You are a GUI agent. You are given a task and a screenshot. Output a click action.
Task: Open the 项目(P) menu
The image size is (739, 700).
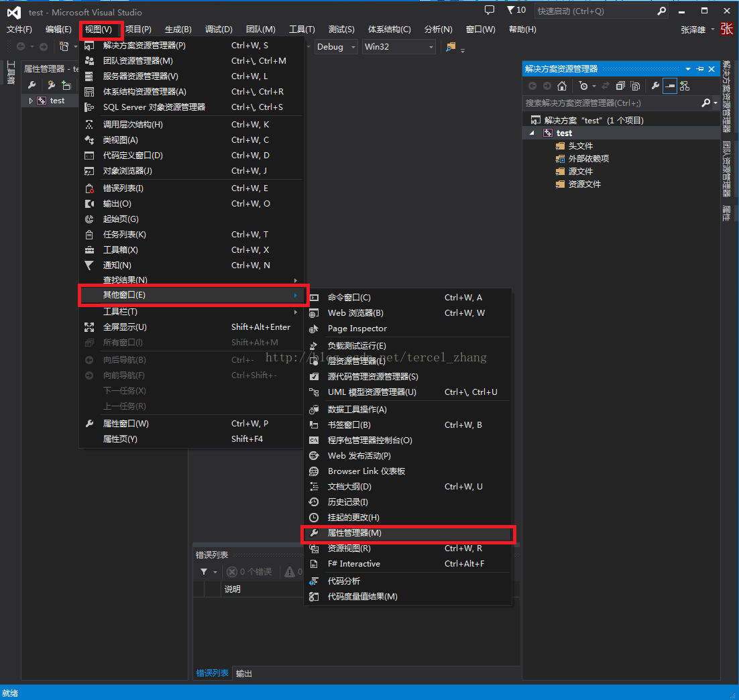[138, 30]
